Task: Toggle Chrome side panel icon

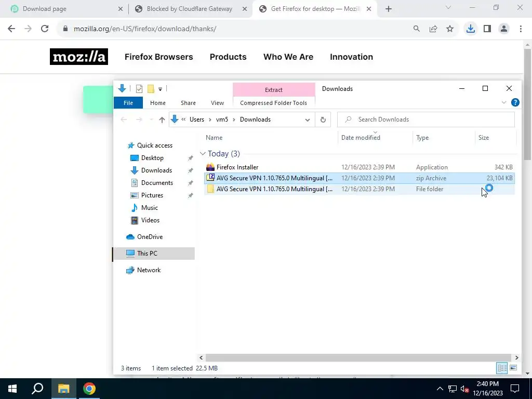Action: [x=487, y=29]
